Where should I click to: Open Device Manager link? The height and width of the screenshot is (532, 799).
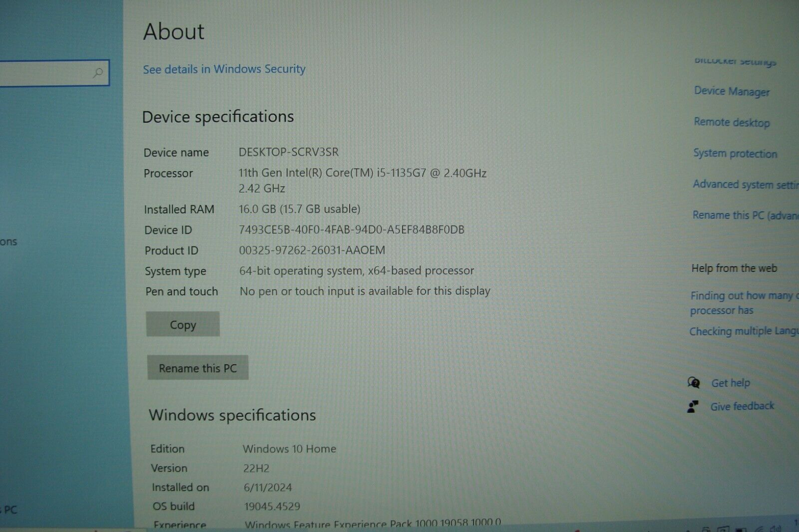pos(732,91)
